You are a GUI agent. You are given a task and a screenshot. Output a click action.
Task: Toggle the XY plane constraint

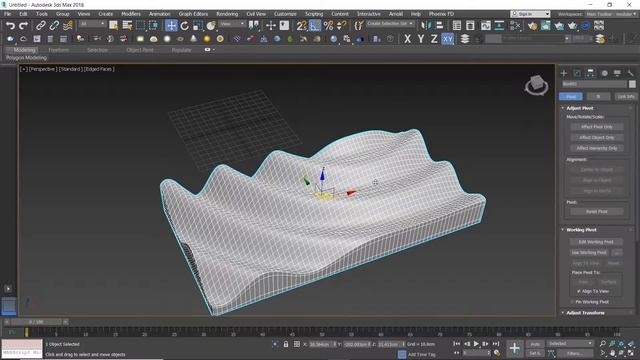[448, 39]
